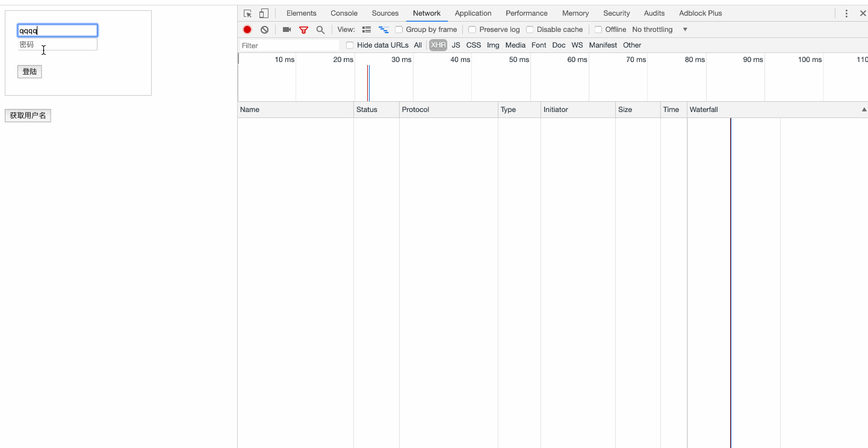Click the 登陆 login button
The height and width of the screenshot is (448, 868).
pyautogui.click(x=29, y=72)
